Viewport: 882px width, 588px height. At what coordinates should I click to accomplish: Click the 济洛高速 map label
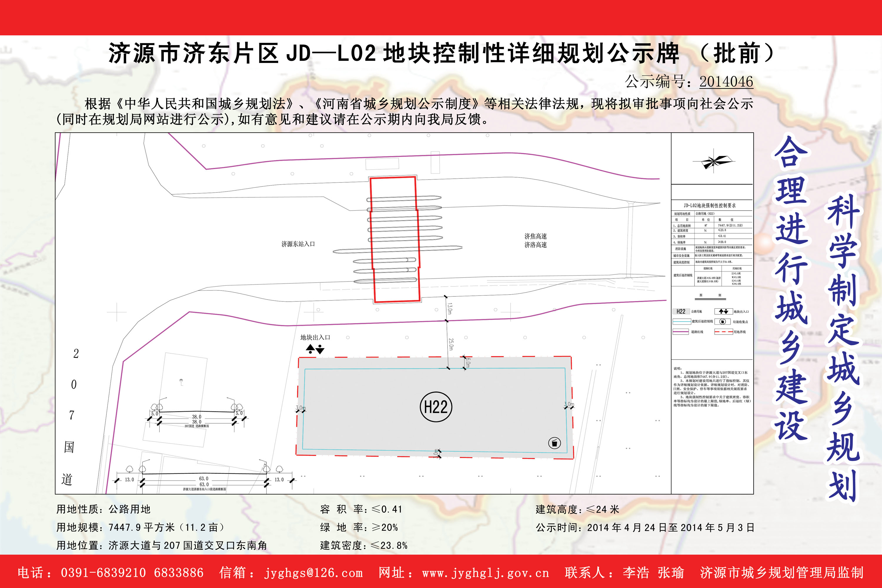pyautogui.click(x=535, y=245)
